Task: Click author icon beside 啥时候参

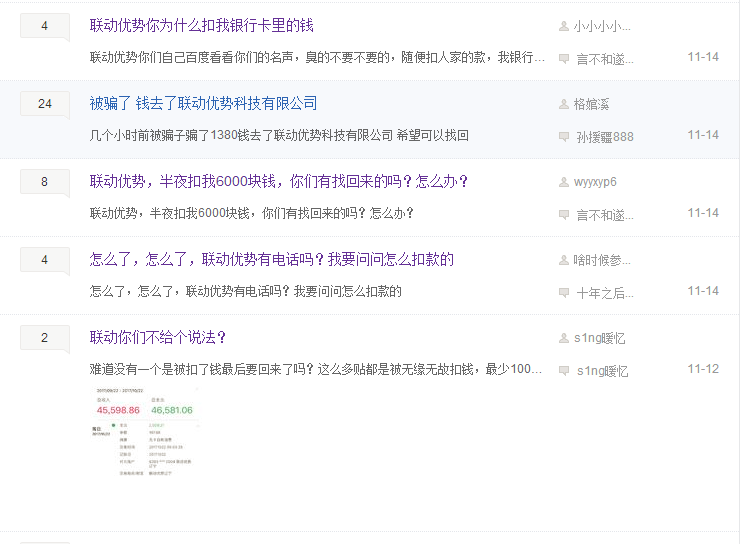Action: (564, 260)
